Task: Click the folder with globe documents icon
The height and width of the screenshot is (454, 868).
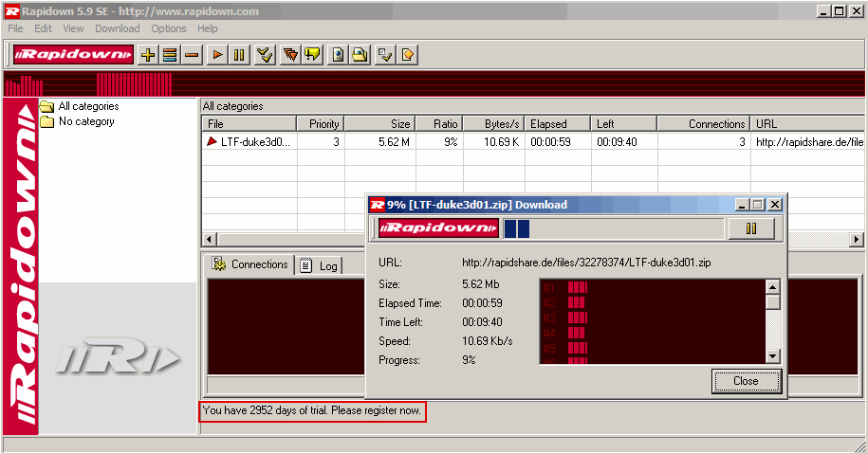Action: point(360,55)
